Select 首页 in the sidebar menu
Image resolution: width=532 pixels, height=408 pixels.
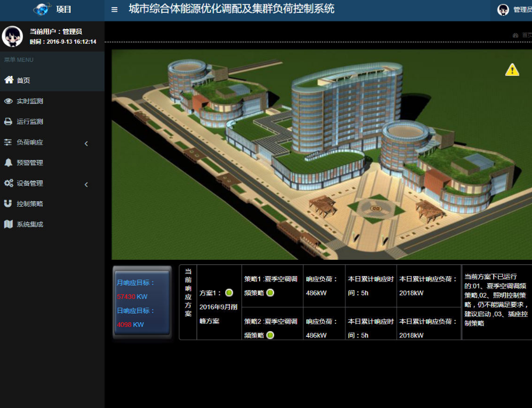tap(23, 81)
